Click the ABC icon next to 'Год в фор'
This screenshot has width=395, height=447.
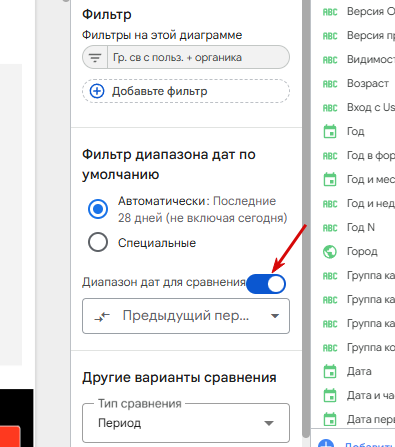[x=330, y=156]
